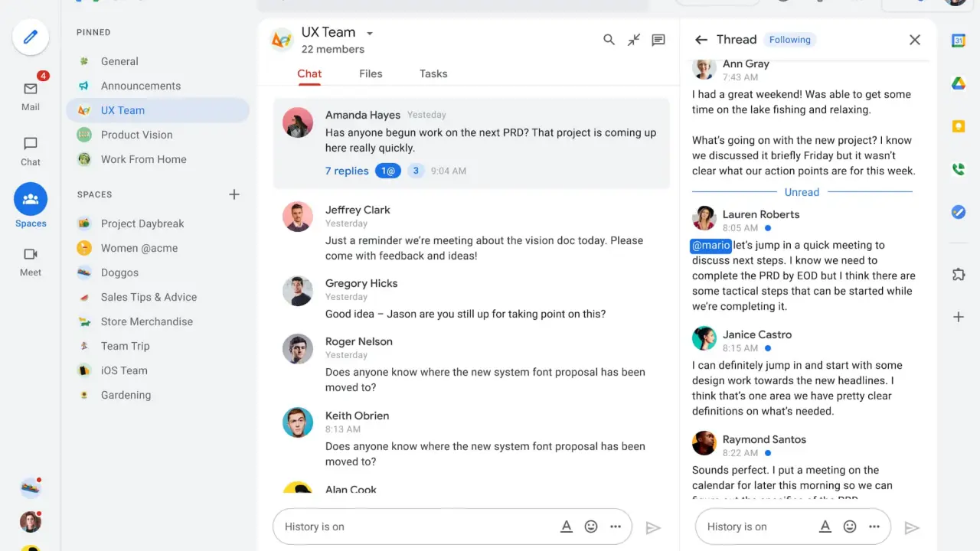
Task: Click the plus icon next to Spaces
Action: [234, 194]
